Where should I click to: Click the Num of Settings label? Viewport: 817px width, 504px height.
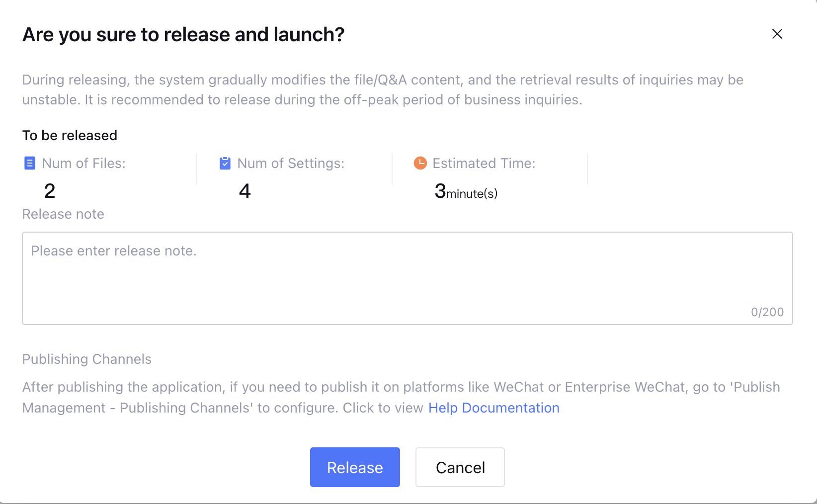point(291,164)
